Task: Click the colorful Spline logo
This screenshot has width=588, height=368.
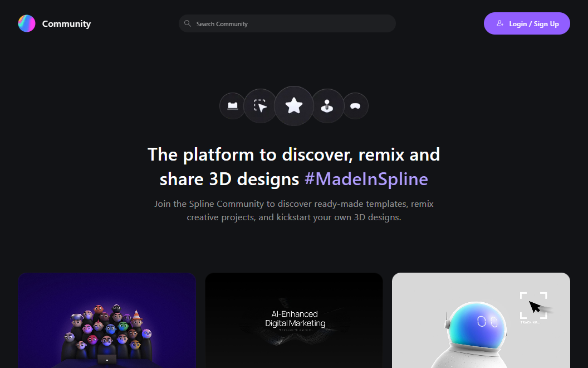Action: point(27,23)
